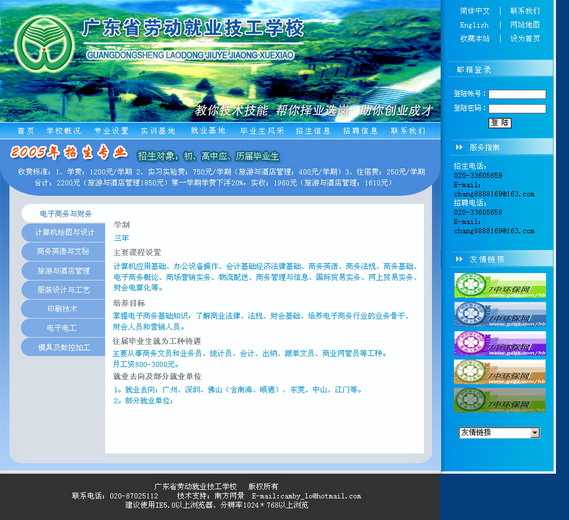
Task: Open 毕业生风采 in the navigation bar
Action: point(262,131)
